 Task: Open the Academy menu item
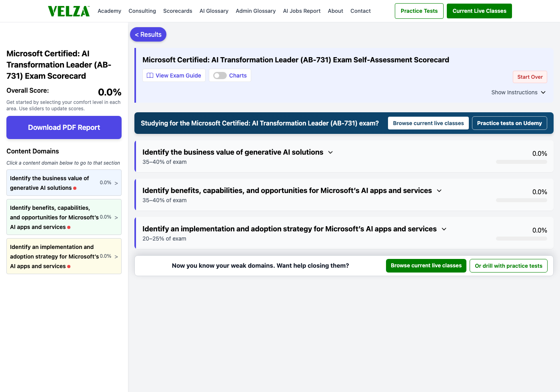pyautogui.click(x=109, y=11)
